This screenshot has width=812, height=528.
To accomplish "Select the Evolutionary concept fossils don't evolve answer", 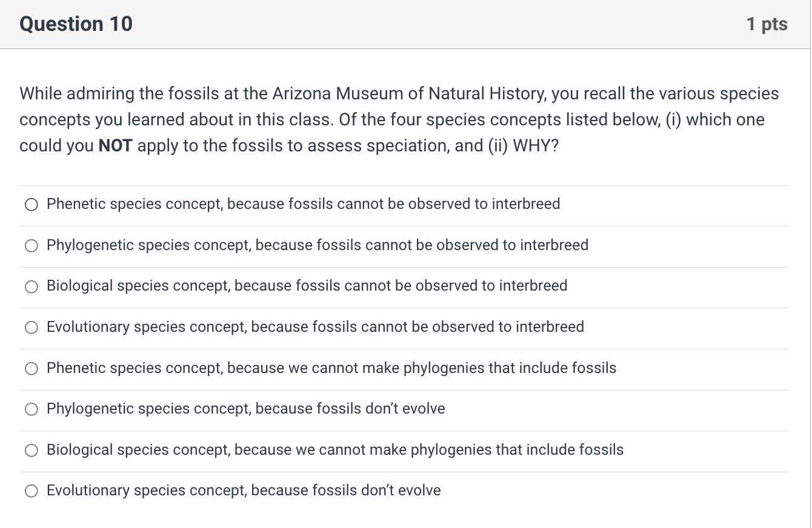I will point(31,491).
